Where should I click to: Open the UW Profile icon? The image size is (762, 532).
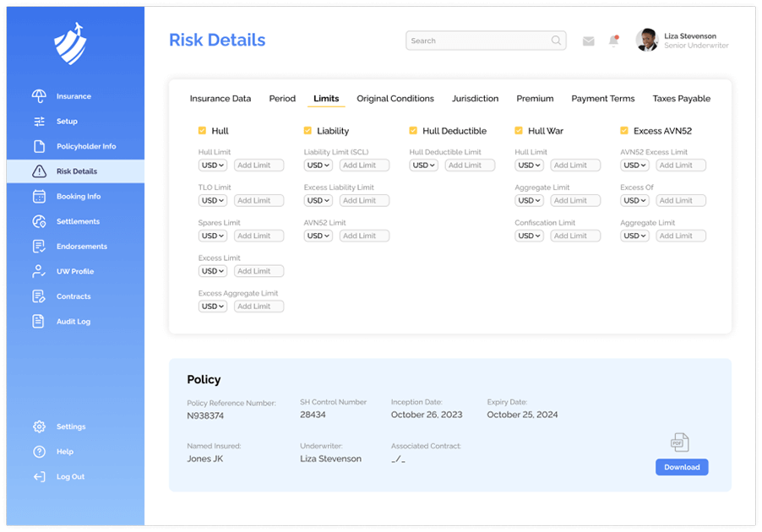pyautogui.click(x=39, y=272)
